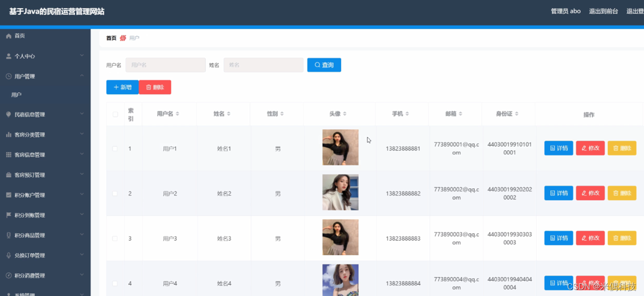
Task: Click the 查询 search button
Action: [324, 65]
